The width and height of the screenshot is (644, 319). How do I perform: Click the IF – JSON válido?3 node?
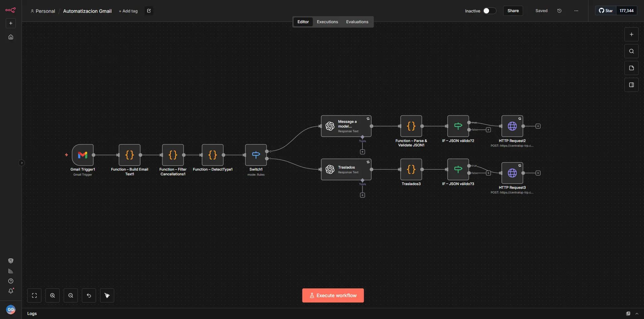coord(458,170)
